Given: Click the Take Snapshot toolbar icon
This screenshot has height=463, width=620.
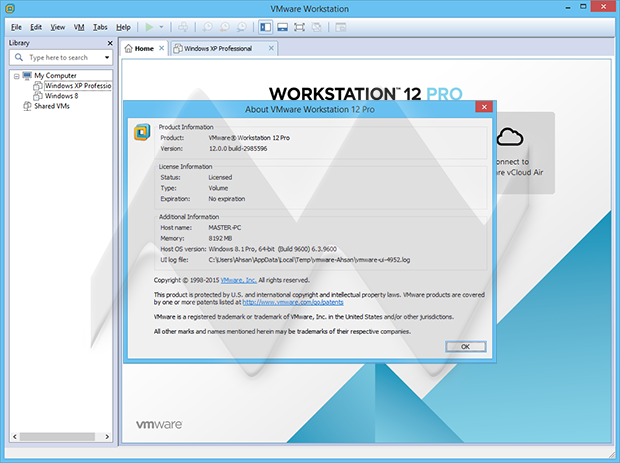Looking at the screenshot, I should [207, 27].
